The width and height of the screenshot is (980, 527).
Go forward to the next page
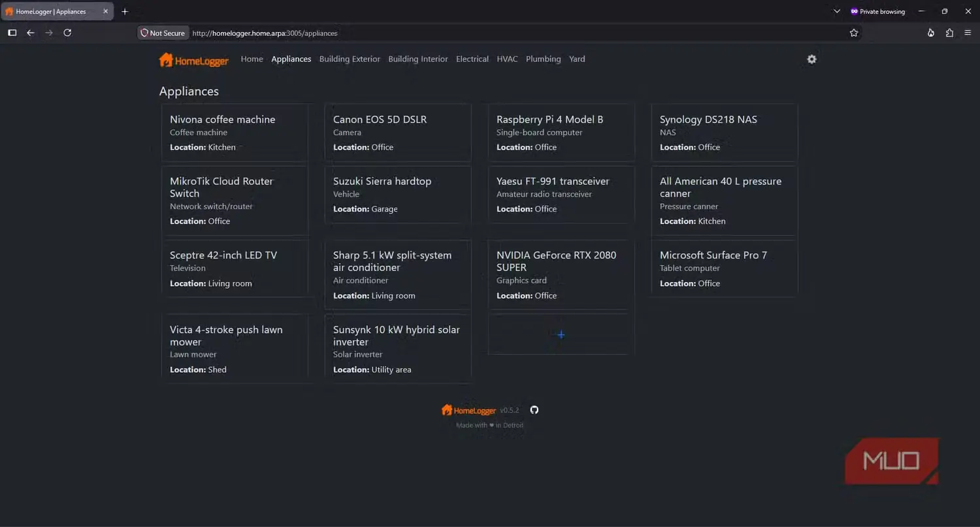pyautogui.click(x=49, y=33)
